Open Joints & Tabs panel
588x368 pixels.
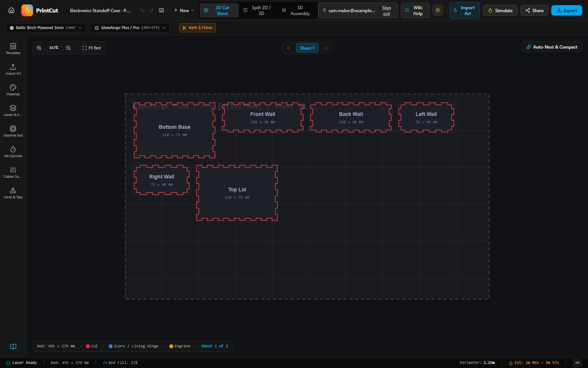13,193
